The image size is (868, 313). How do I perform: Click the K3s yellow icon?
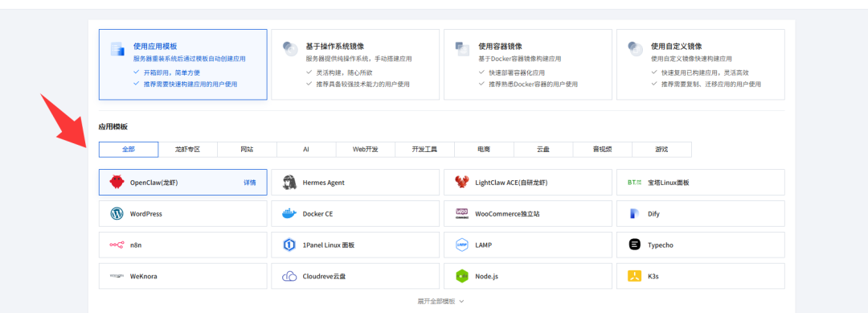pos(634,276)
